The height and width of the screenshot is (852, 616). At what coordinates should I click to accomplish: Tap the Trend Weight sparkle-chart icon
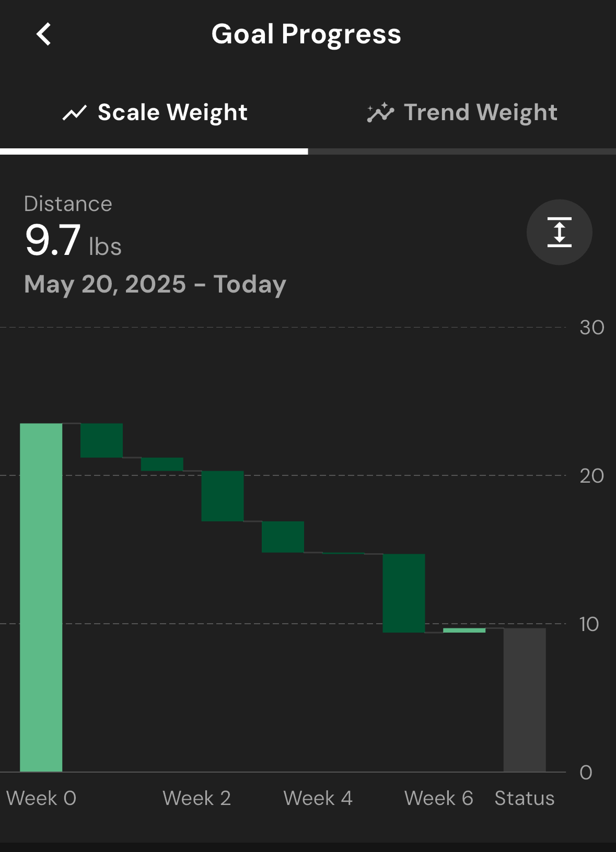(x=380, y=112)
